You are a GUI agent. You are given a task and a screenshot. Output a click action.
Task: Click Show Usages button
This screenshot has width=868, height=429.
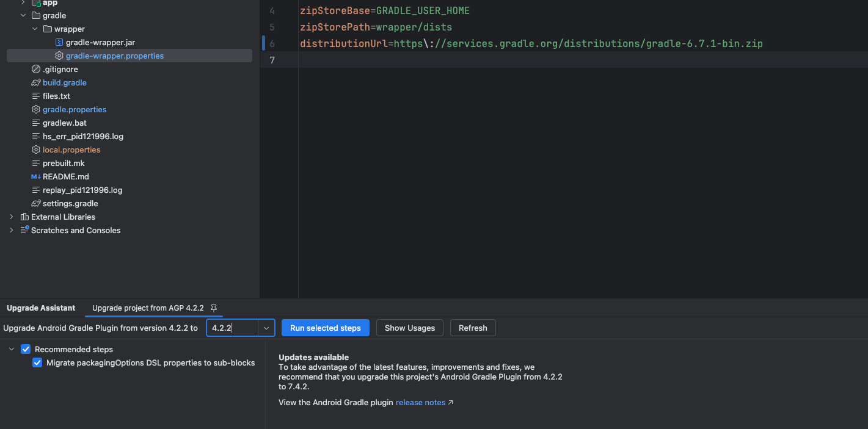(410, 328)
